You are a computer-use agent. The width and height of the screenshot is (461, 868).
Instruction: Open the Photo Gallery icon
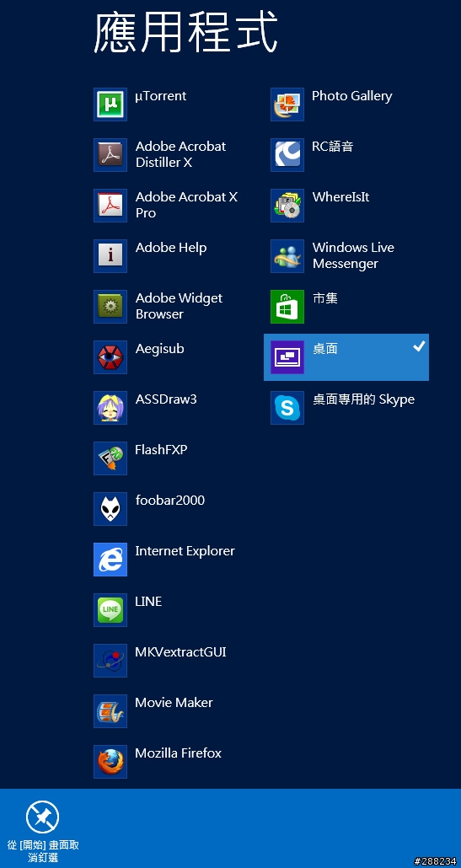(x=287, y=104)
